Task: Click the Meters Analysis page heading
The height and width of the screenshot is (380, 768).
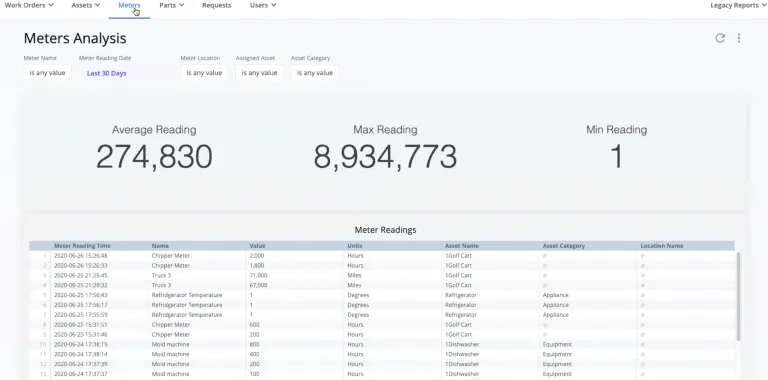Action: tap(75, 38)
